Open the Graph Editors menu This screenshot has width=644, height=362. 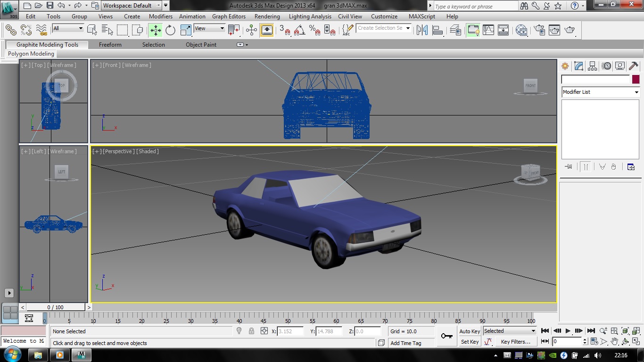coord(229,16)
